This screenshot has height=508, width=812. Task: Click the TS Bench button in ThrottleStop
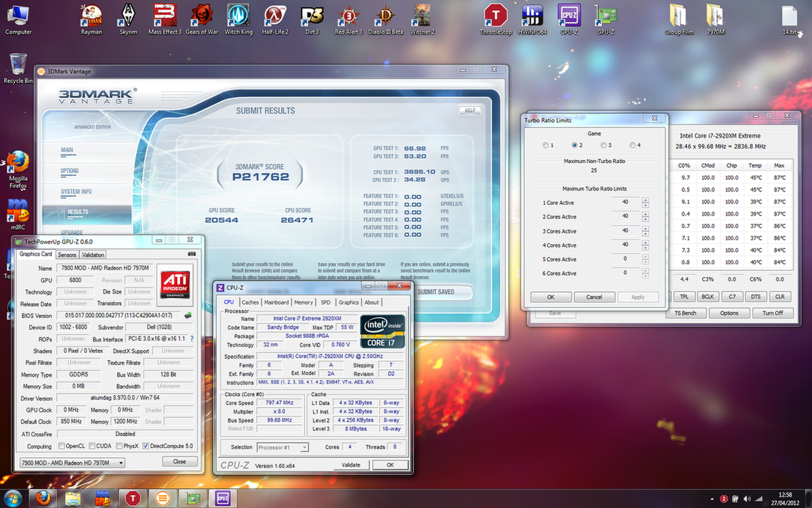685,313
